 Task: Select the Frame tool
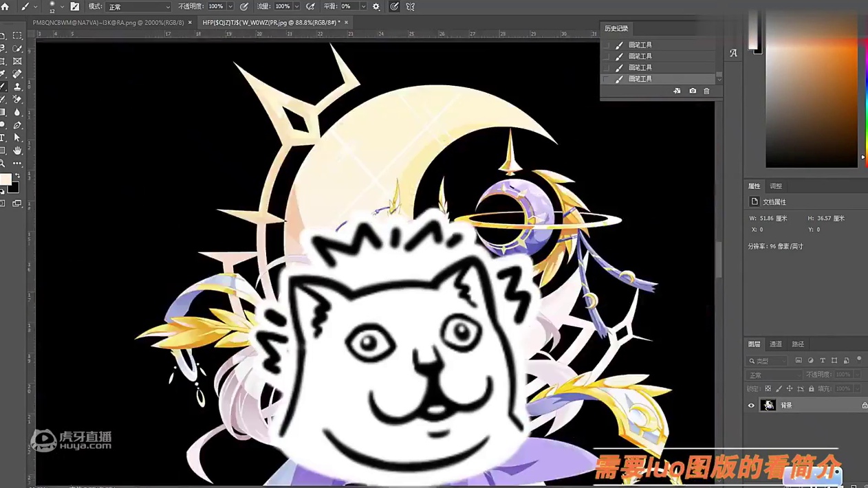(x=17, y=61)
